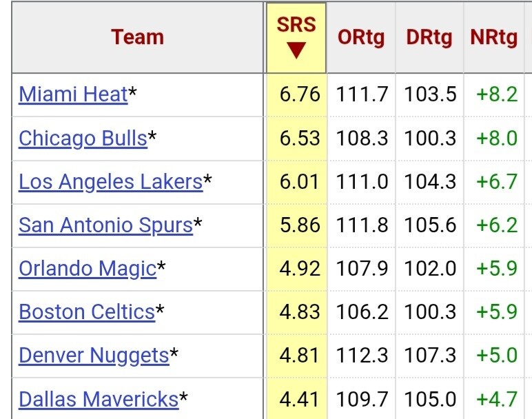This screenshot has height=419, width=532.
Task: Open the Orlando Magic team link
Action: (x=88, y=268)
